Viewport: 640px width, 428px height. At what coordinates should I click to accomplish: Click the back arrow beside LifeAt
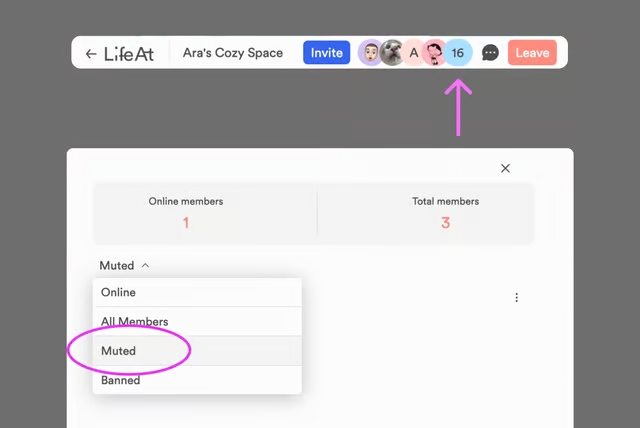click(x=91, y=53)
